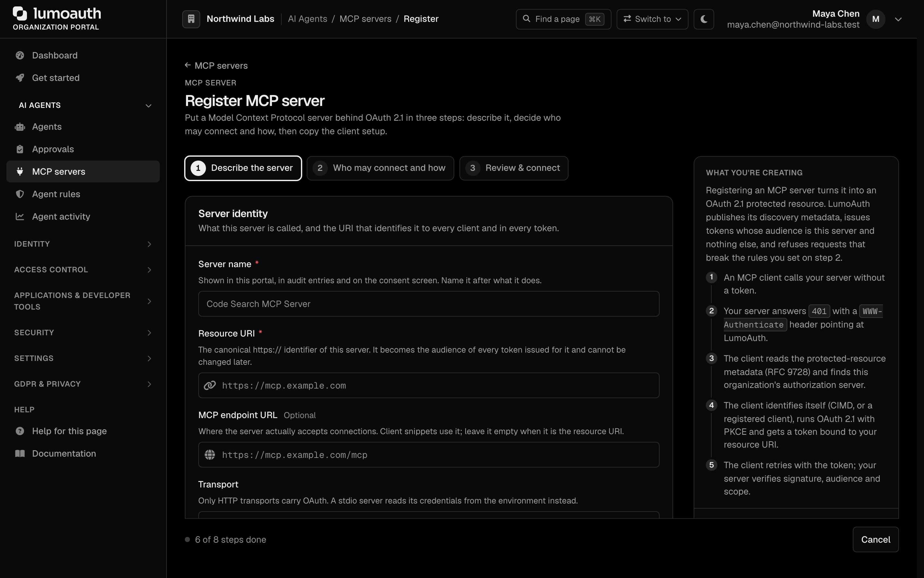Focus the Resource URI input field
This screenshot has width=924, height=578.
point(428,385)
